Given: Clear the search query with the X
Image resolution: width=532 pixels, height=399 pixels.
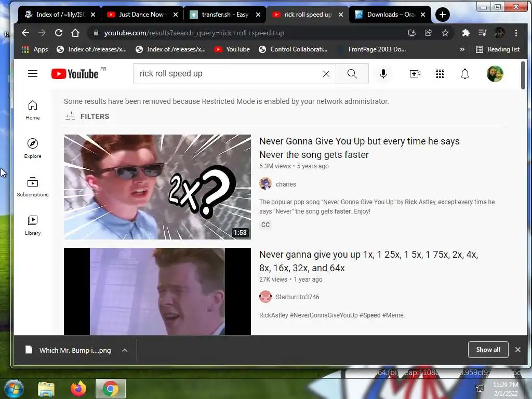Looking at the screenshot, I should 326,74.
